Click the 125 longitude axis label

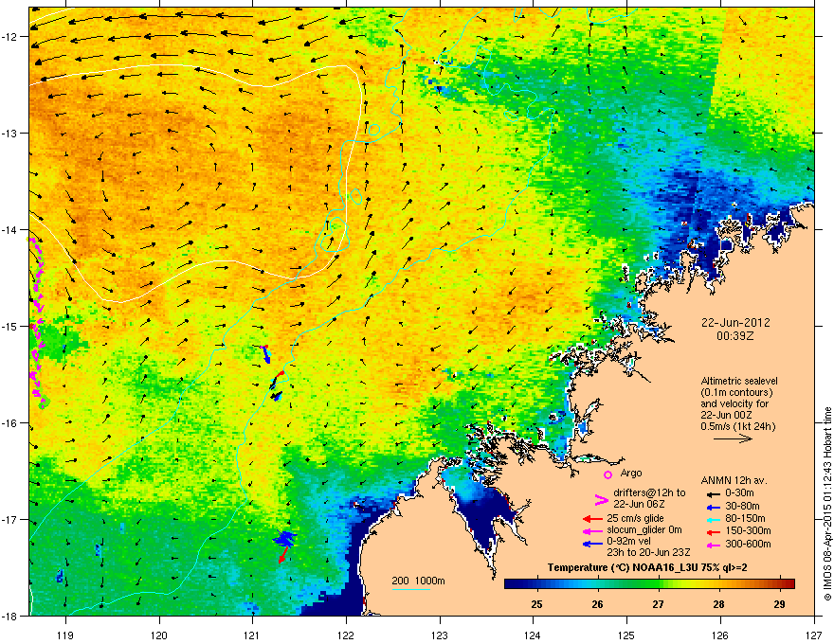[626, 635]
